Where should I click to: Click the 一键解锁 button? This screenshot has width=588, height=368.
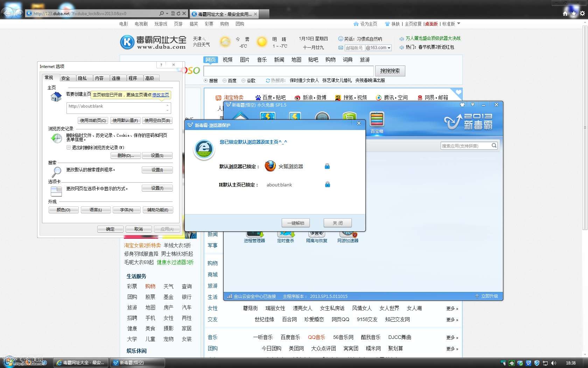coord(296,223)
